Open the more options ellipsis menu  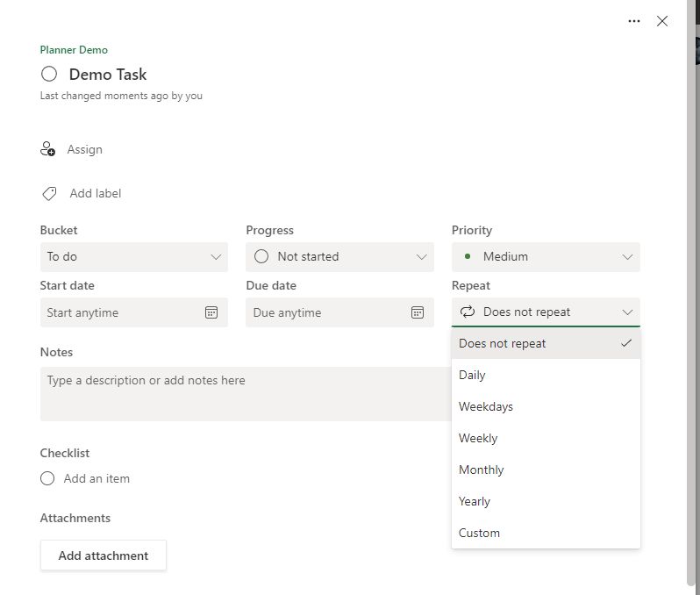(634, 21)
